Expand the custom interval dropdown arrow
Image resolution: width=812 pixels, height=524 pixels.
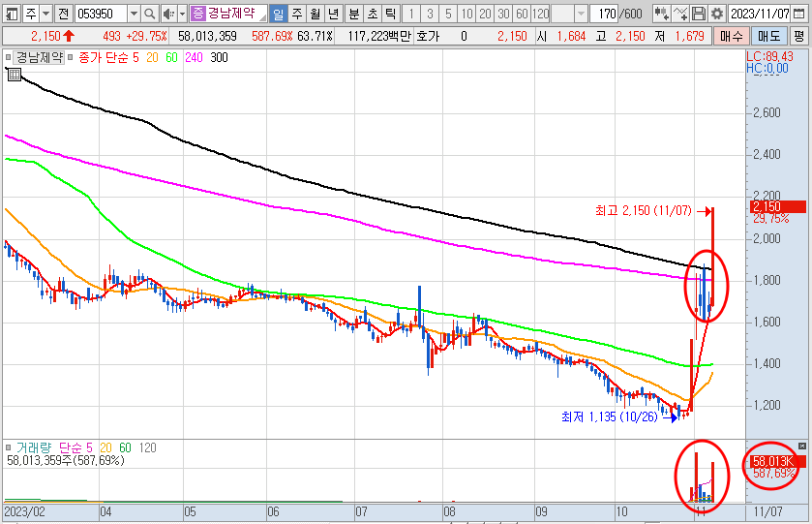pyautogui.click(x=581, y=14)
